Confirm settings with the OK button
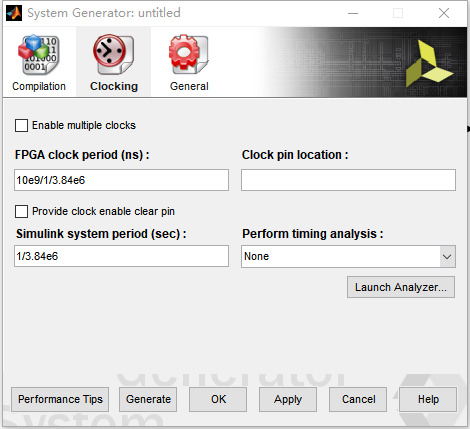Image resolution: width=470 pixels, height=429 pixels. click(218, 399)
